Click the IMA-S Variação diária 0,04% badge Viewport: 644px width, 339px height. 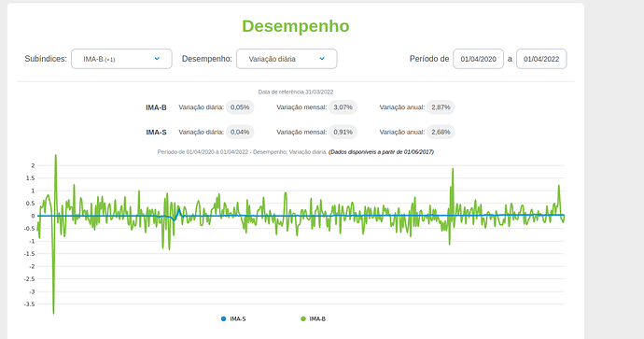click(240, 132)
